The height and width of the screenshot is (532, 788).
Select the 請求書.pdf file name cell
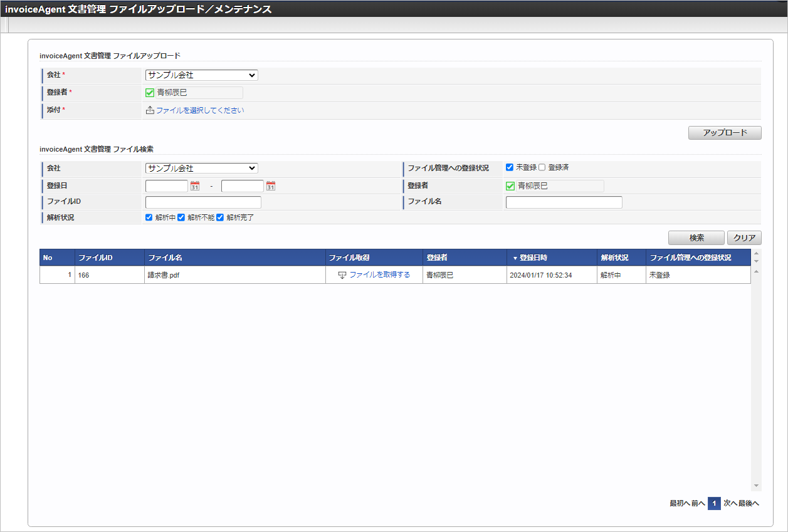coord(234,275)
